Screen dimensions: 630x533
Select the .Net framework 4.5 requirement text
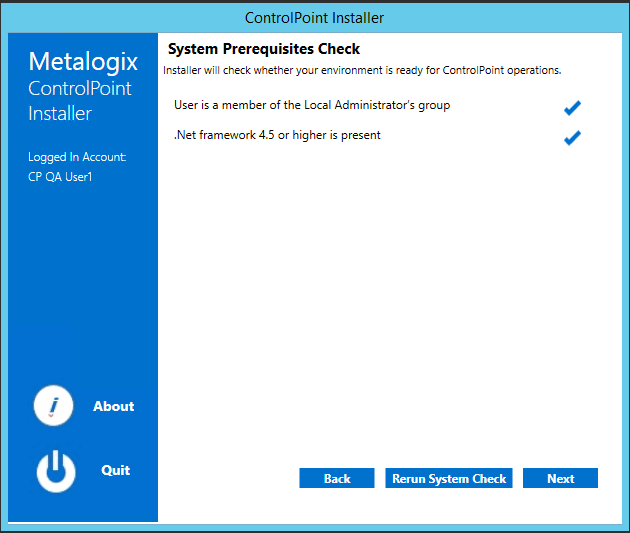(x=277, y=135)
